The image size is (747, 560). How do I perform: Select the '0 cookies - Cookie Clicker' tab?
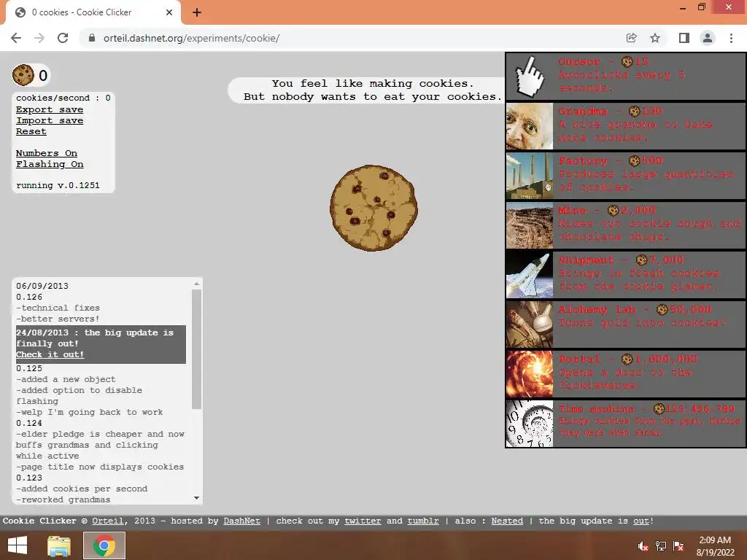pos(93,12)
